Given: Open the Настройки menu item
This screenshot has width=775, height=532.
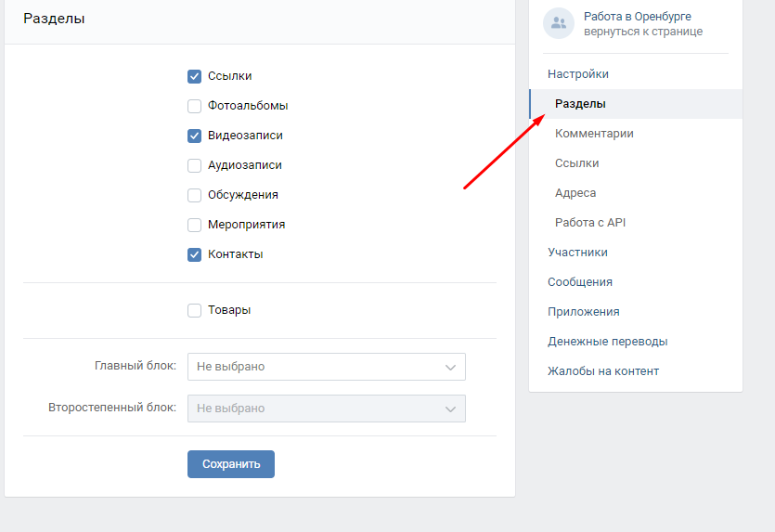Looking at the screenshot, I should pos(578,74).
